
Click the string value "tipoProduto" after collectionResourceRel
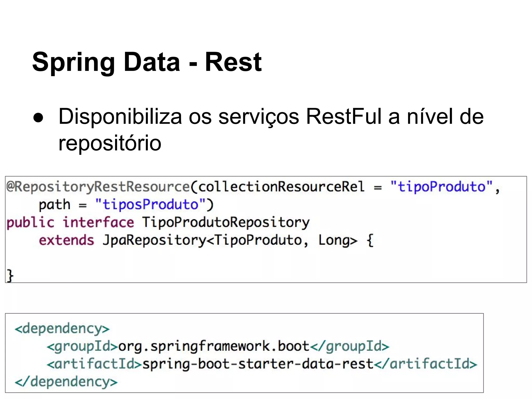441,187
